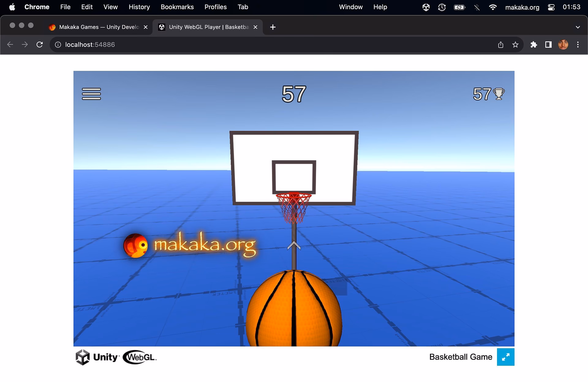Click the trophy best-score icon
Image resolution: width=588 pixels, height=382 pixels.
tap(499, 94)
